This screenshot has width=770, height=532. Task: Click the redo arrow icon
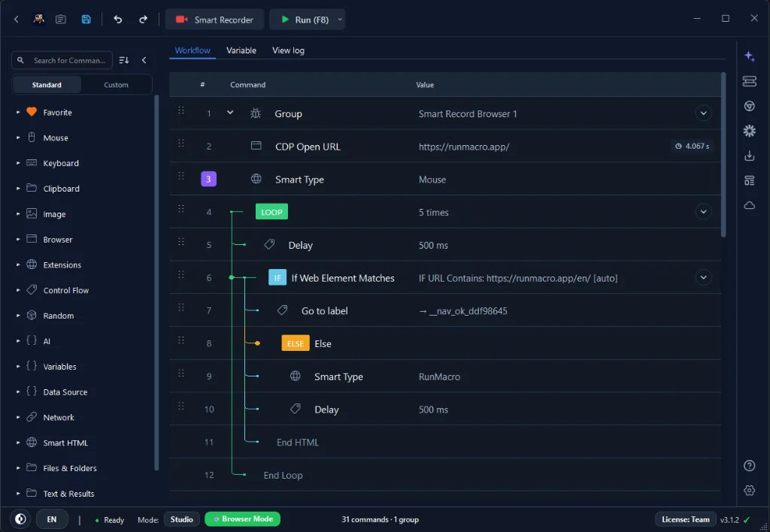[x=143, y=19]
